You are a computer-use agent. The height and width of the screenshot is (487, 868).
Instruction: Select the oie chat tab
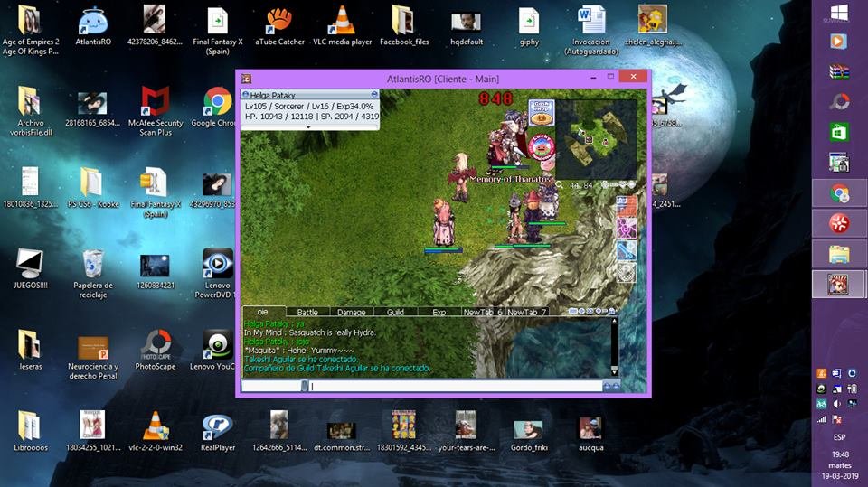click(263, 312)
